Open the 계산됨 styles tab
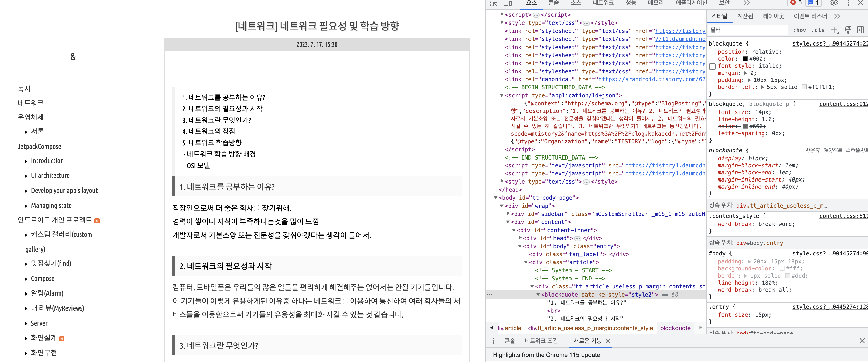This screenshot has width=868, height=362. [x=745, y=16]
